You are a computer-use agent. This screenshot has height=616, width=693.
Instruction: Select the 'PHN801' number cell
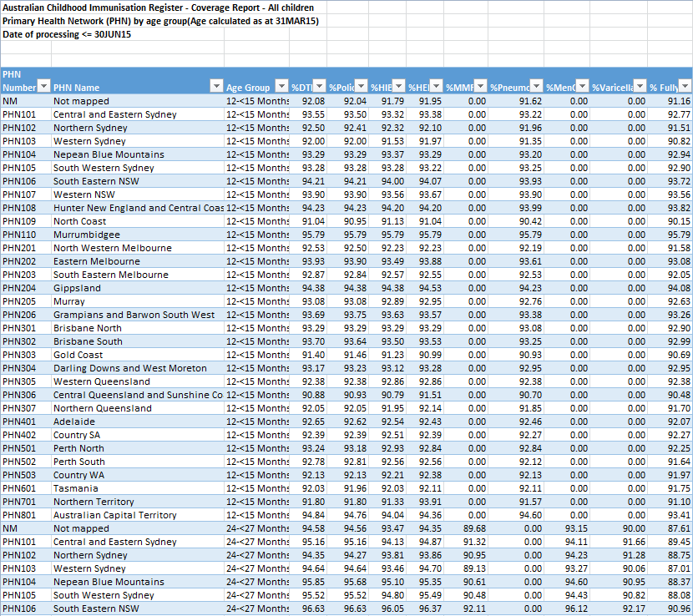tap(26, 515)
